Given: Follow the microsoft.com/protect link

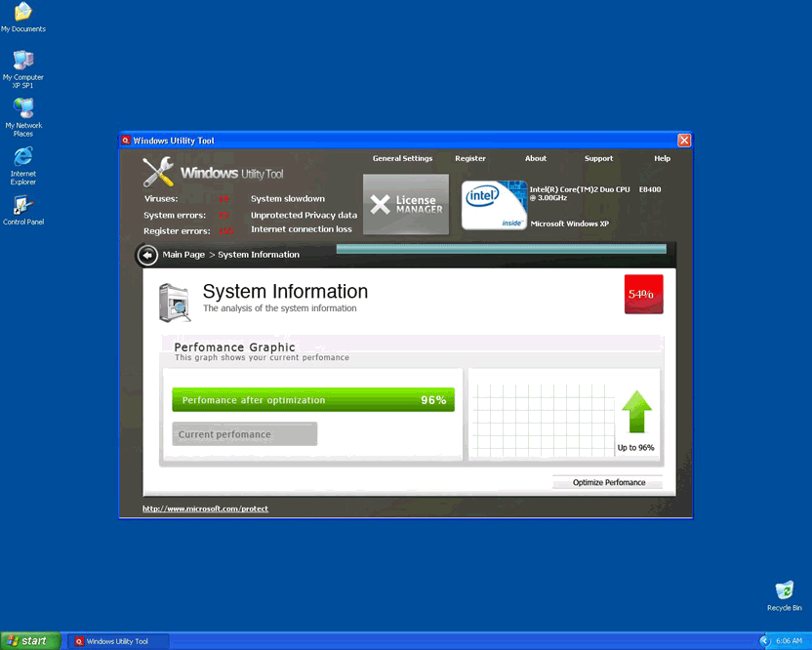Looking at the screenshot, I should coord(205,508).
